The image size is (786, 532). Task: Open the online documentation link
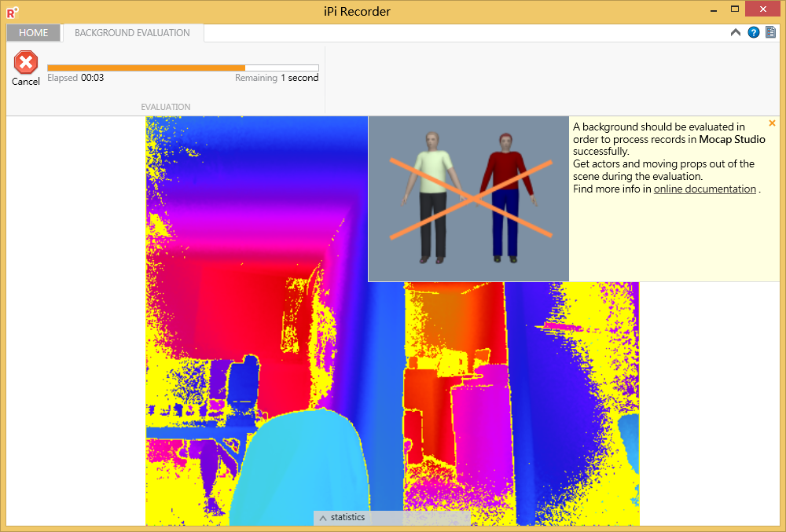(x=704, y=189)
